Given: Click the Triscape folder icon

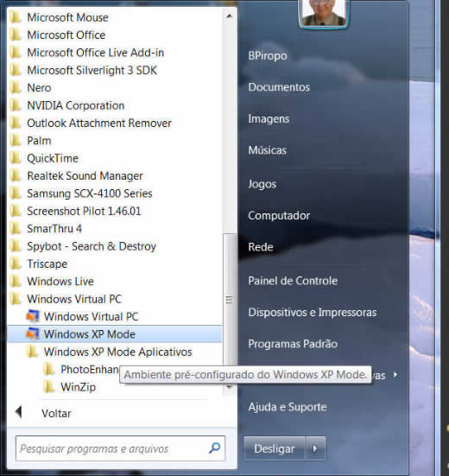Looking at the screenshot, I should (x=16, y=263).
